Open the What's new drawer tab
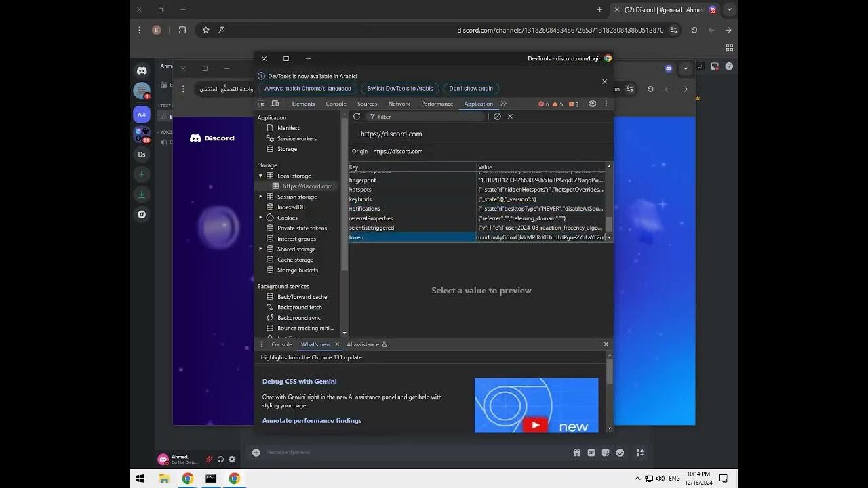Image resolution: width=868 pixels, height=488 pixels. click(x=315, y=344)
